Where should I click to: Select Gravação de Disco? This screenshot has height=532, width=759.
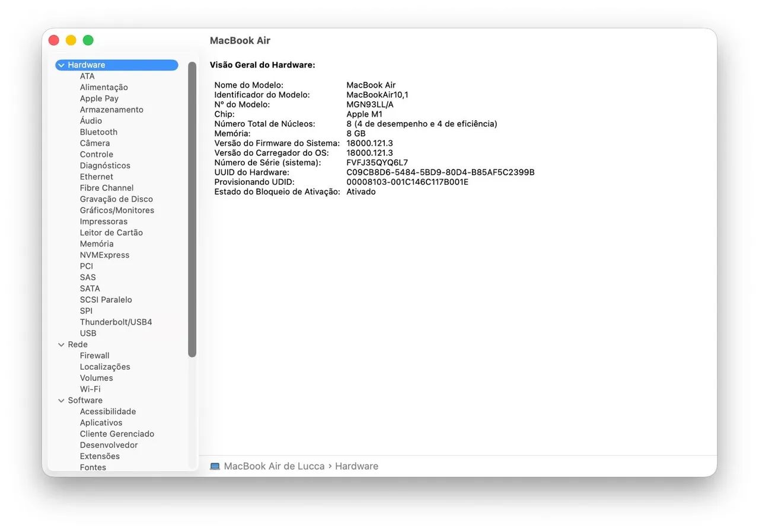click(116, 199)
